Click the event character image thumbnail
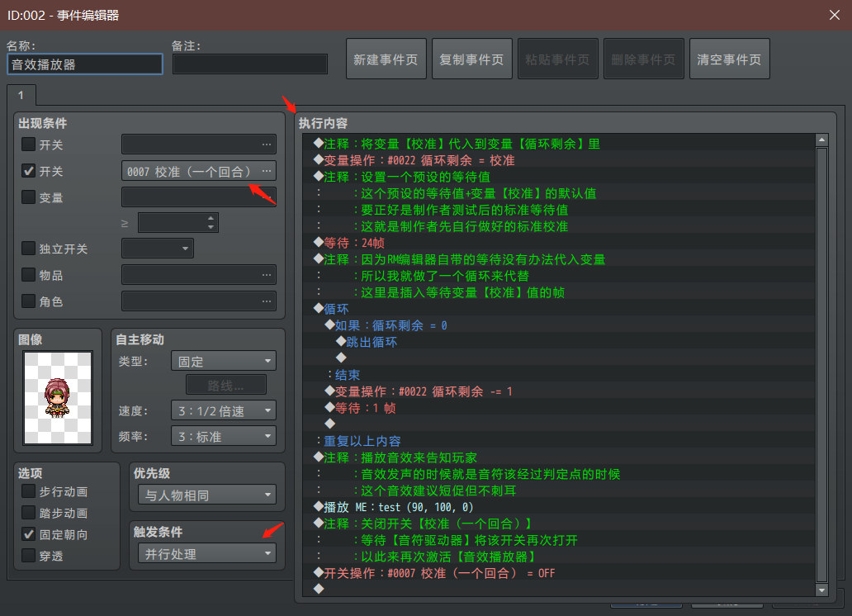852x616 pixels. (x=58, y=398)
